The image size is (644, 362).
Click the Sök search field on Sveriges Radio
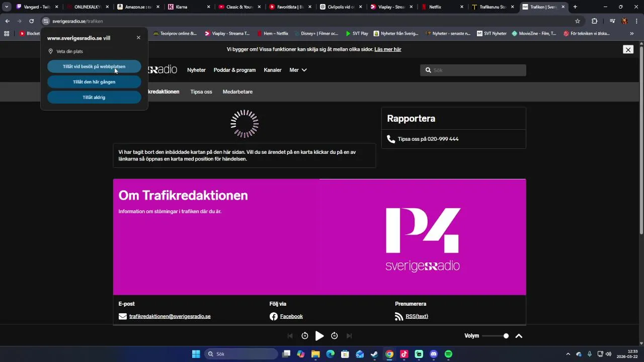click(473, 70)
